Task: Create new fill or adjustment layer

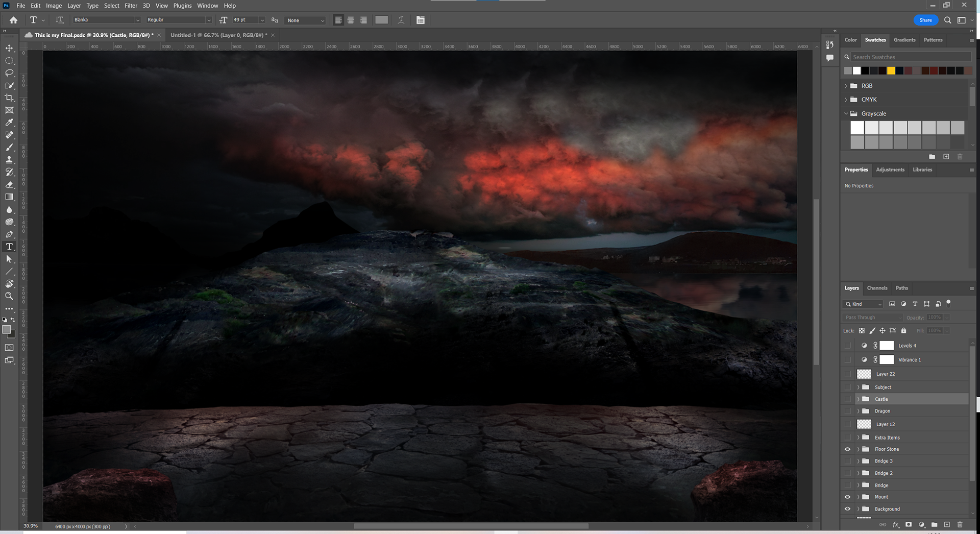Action: (x=921, y=524)
